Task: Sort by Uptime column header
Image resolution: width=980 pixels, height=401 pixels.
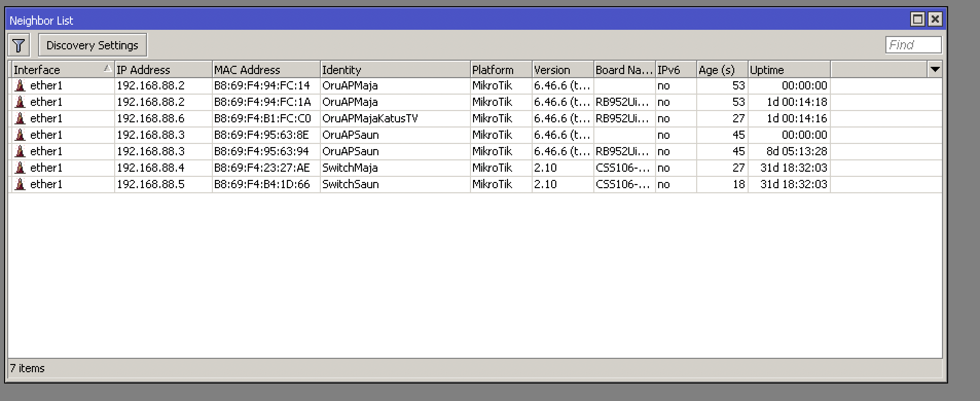Action: [789, 70]
